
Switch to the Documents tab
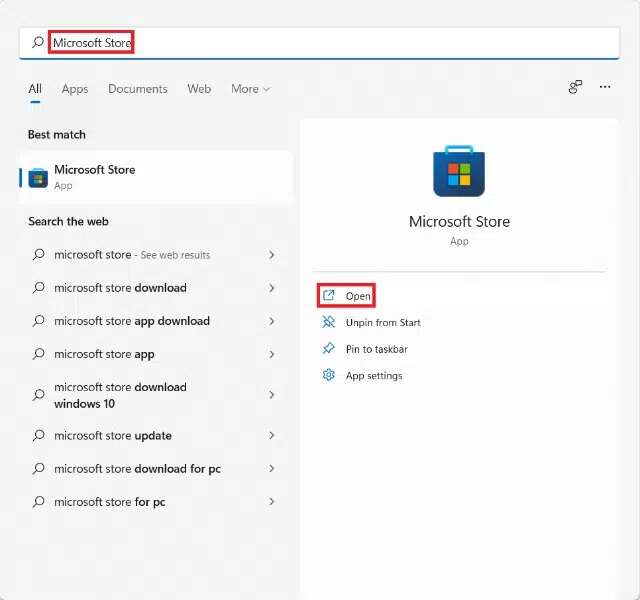click(x=138, y=89)
